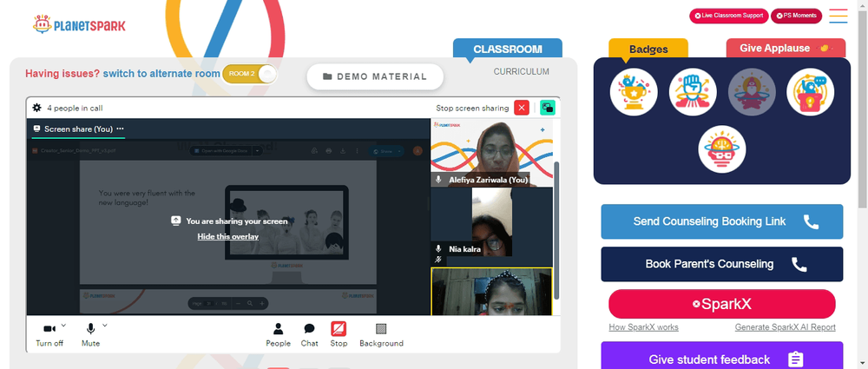
Task: Open the Chat panel
Action: (310, 335)
